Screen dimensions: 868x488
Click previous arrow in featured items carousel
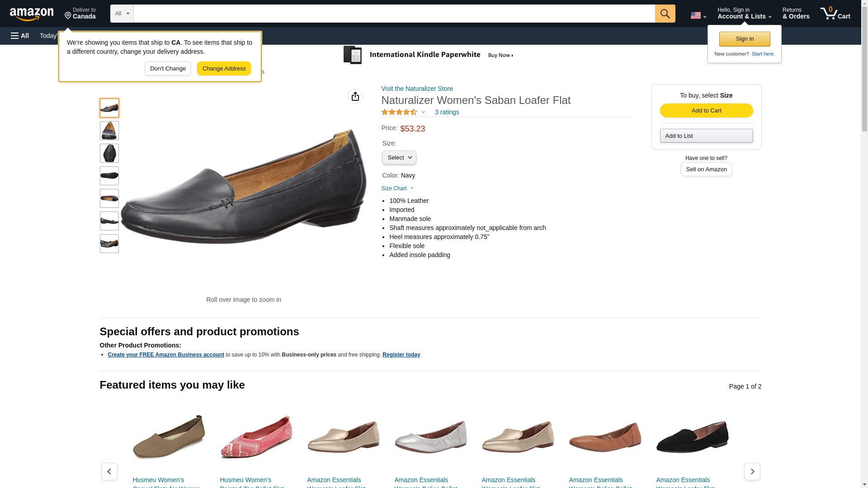point(109,471)
